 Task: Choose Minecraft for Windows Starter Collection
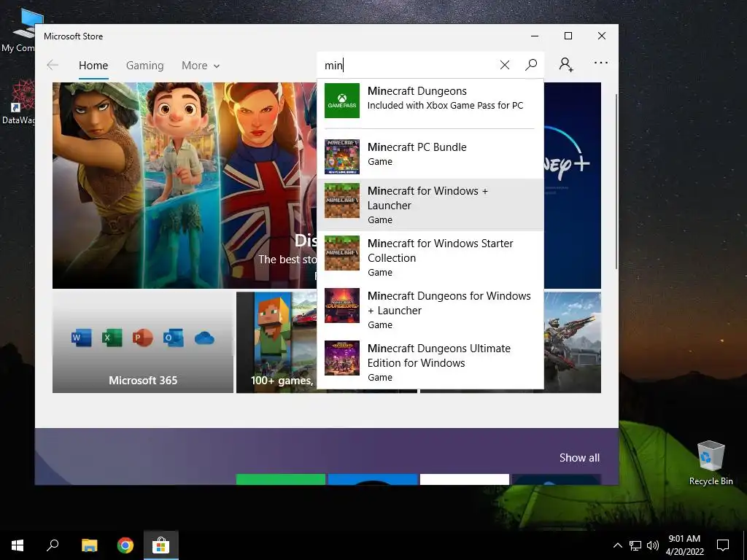click(430, 257)
